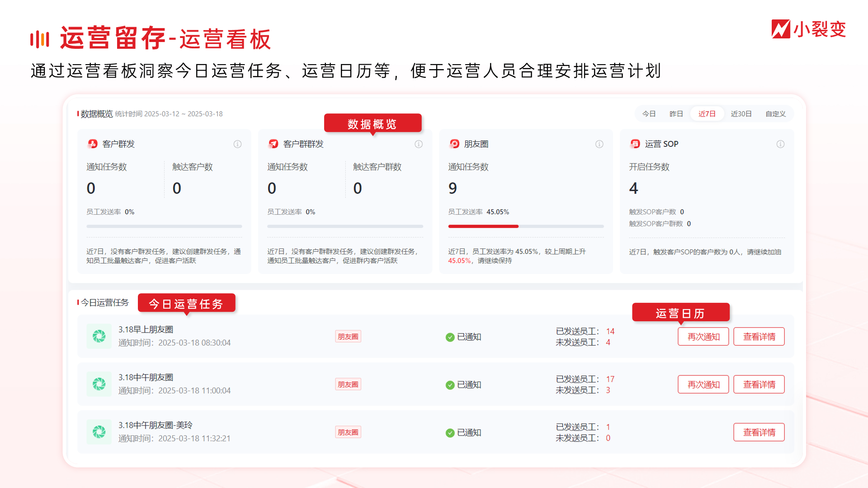
Task: Click the 3.18早上朋友圈 task shutter icon
Action: pos(99,336)
